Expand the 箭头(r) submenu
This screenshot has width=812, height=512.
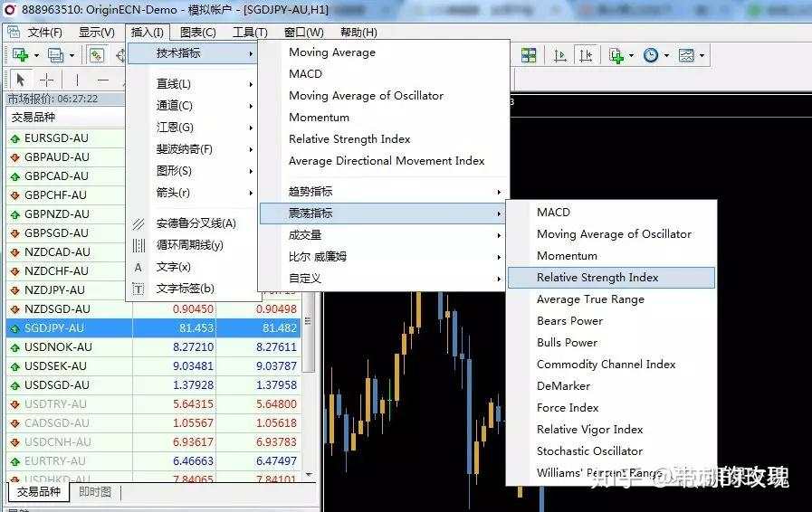point(193,193)
